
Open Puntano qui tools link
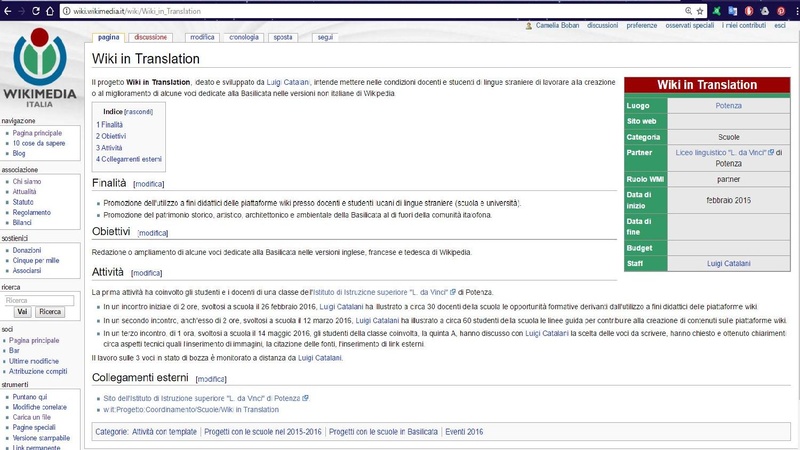(30, 397)
